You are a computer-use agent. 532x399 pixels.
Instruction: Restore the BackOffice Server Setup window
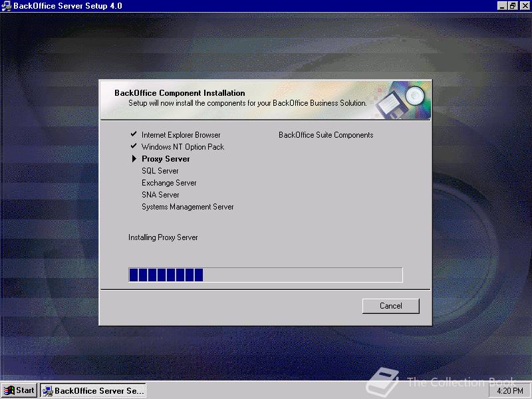click(x=512, y=6)
